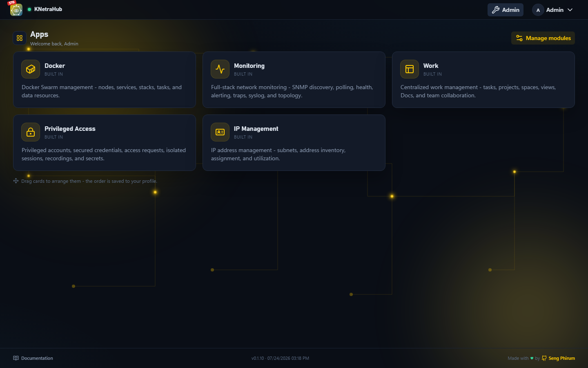
Task: Open the Privileged Access app title
Action: [70, 129]
